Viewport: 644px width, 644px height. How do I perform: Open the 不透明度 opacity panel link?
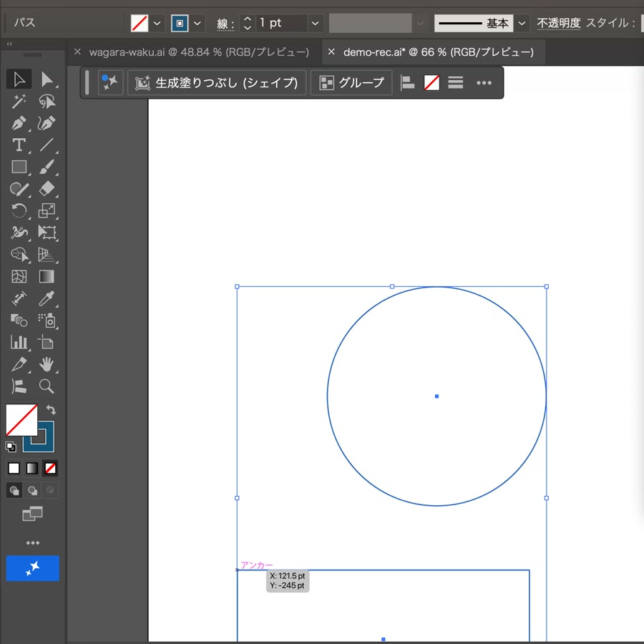pyautogui.click(x=559, y=23)
